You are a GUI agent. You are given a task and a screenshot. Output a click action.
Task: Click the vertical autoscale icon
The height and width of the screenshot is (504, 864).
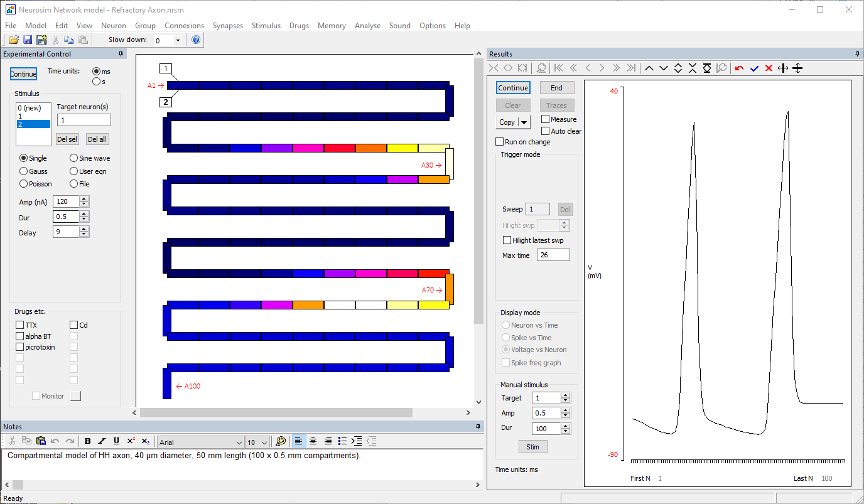[707, 68]
